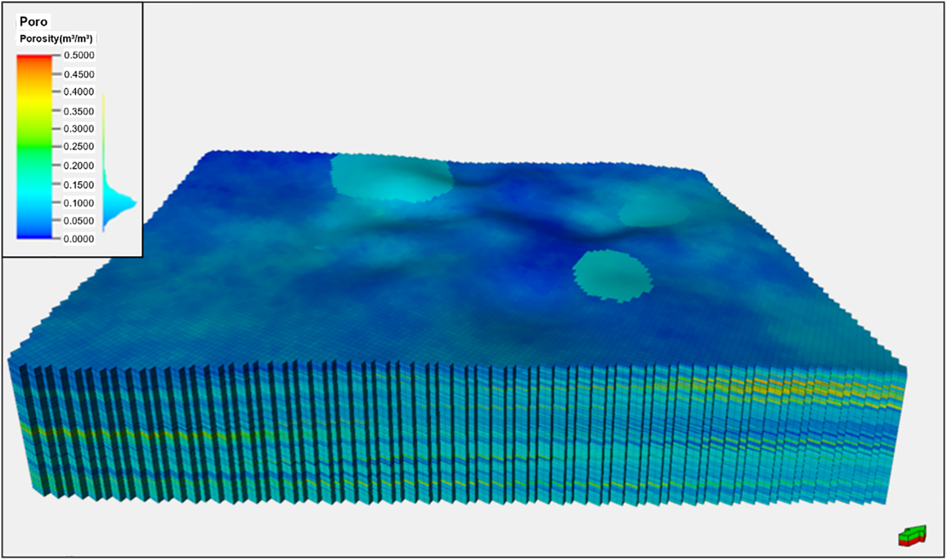Select the 'Poro' legend title

point(34,22)
